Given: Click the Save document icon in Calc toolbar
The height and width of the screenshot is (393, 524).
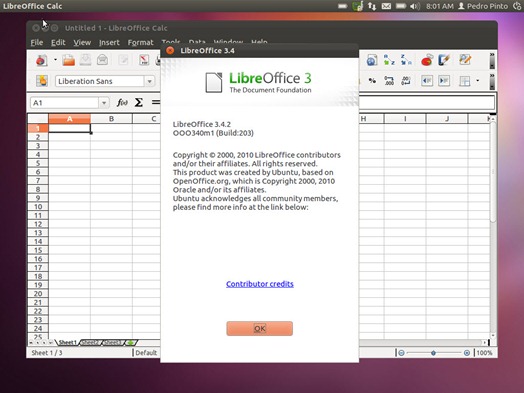Looking at the screenshot, I should coord(86,60).
